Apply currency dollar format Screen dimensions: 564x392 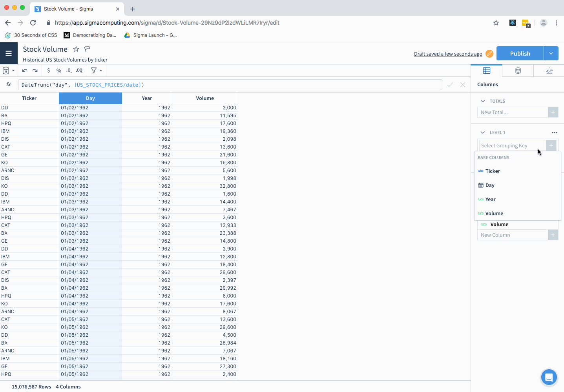48,71
